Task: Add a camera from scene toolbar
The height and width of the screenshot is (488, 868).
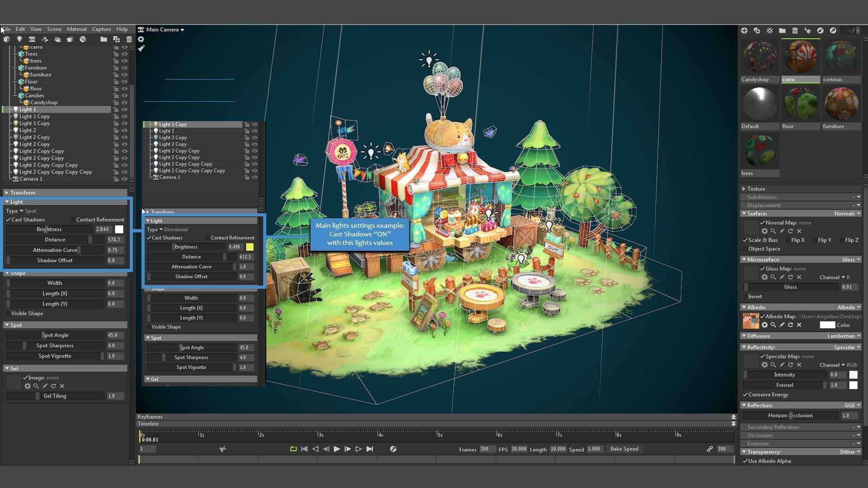Action: pyautogui.click(x=32, y=39)
